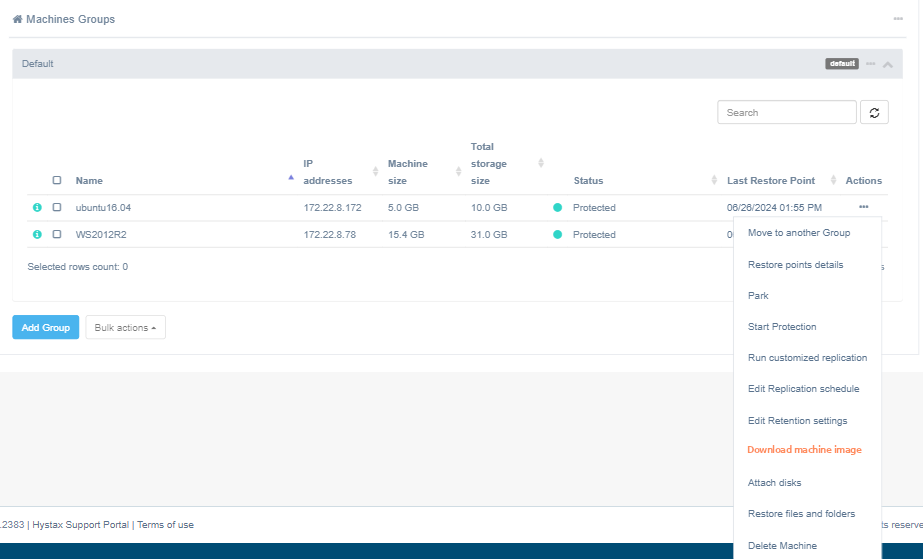The width and height of the screenshot is (923, 559).
Task: Click the 06/26/2024 01:55 PM restore point
Action: (x=774, y=208)
